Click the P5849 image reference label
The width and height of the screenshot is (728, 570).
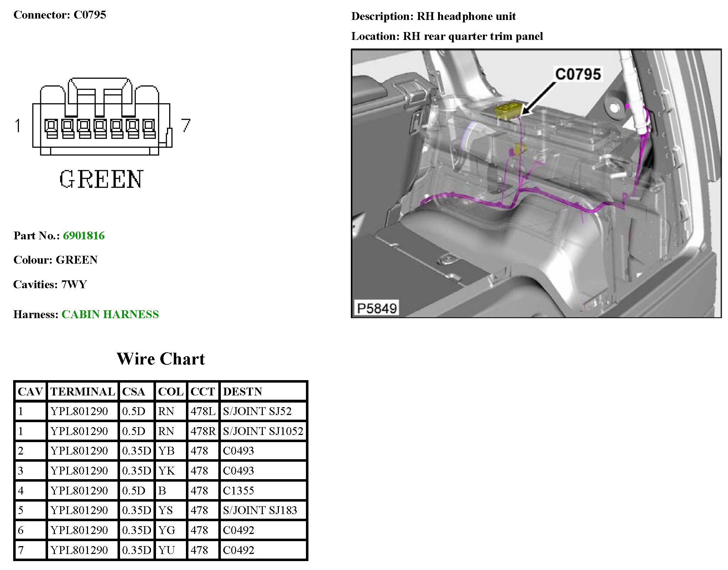pos(376,309)
